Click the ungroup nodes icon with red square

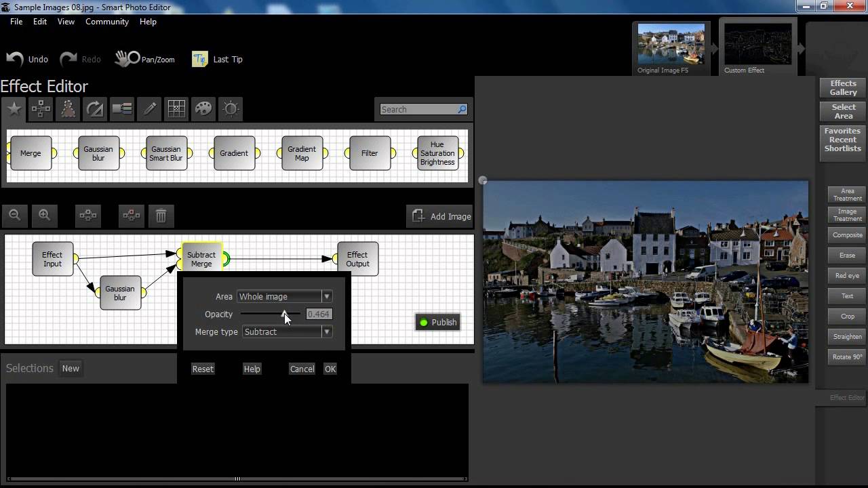tap(132, 216)
